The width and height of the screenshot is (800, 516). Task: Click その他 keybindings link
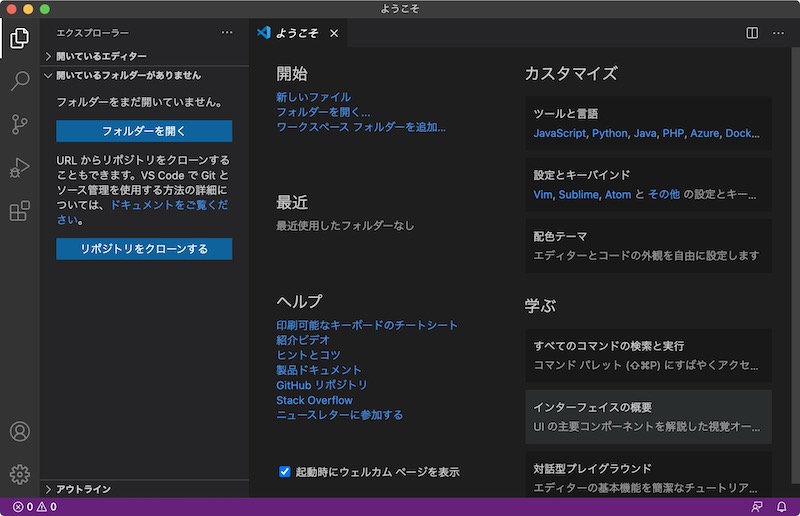click(x=664, y=194)
